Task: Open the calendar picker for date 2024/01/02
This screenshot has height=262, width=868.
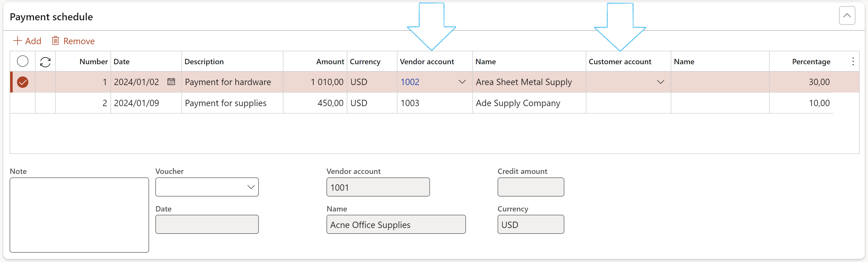Action: pyautogui.click(x=171, y=82)
